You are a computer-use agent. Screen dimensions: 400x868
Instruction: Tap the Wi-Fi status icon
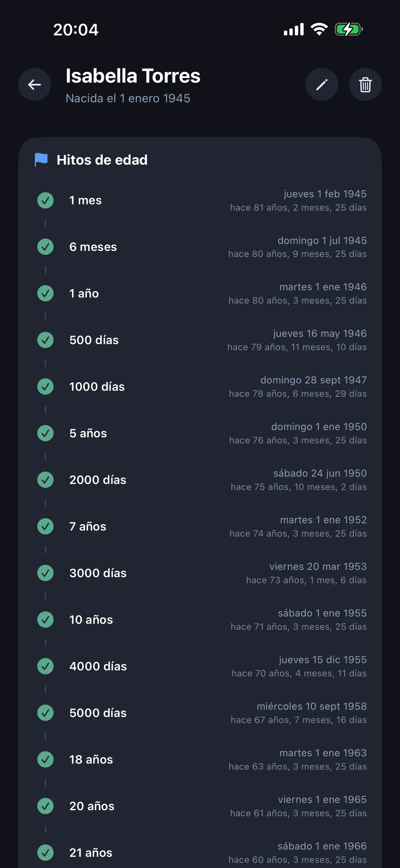[319, 30]
